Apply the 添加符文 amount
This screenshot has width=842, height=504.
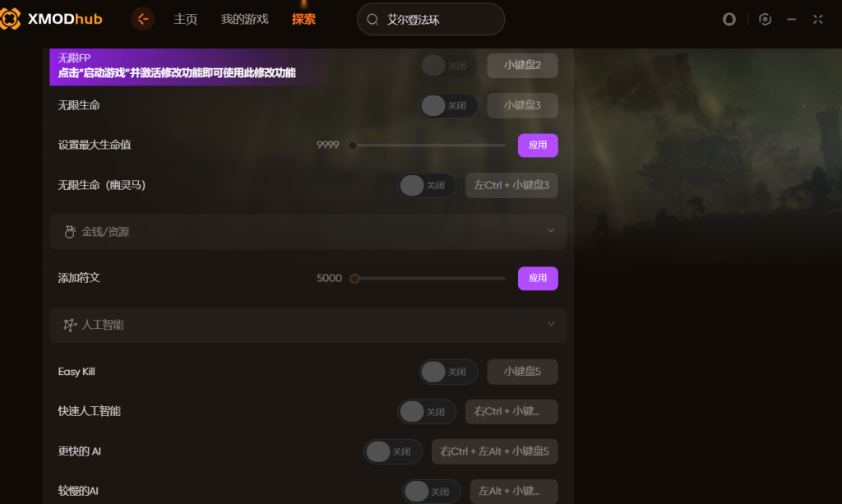click(538, 279)
